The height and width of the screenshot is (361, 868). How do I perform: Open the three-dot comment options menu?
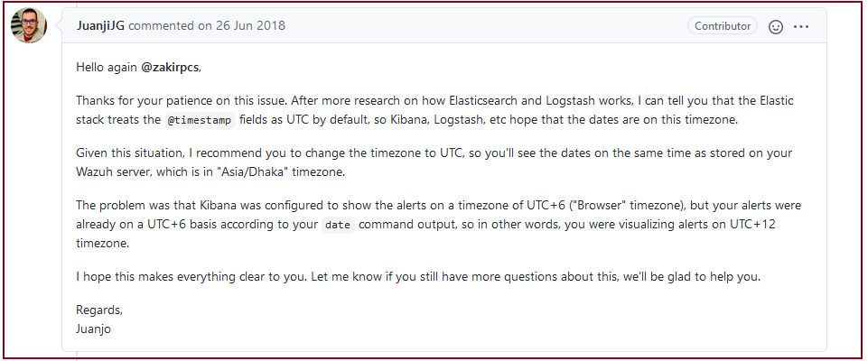[801, 26]
